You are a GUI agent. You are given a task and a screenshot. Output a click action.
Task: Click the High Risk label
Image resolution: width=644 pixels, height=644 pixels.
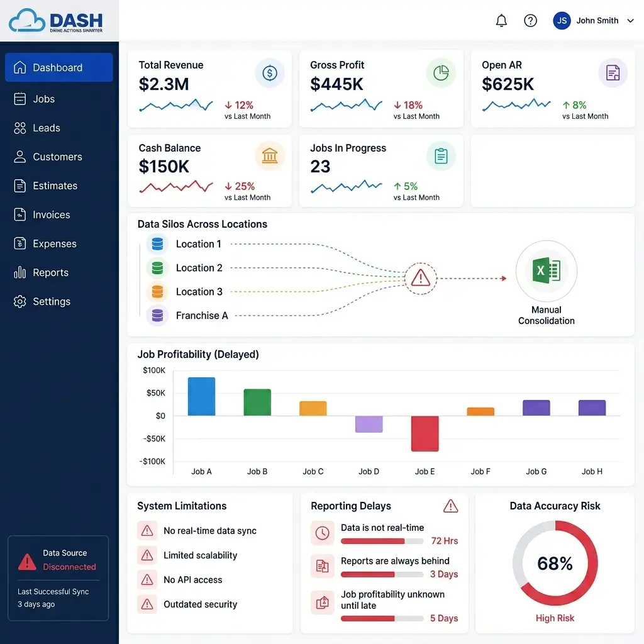[555, 618]
